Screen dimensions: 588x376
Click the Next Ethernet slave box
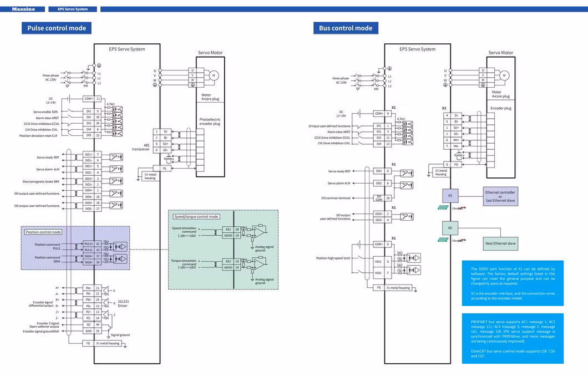click(x=500, y=243)
